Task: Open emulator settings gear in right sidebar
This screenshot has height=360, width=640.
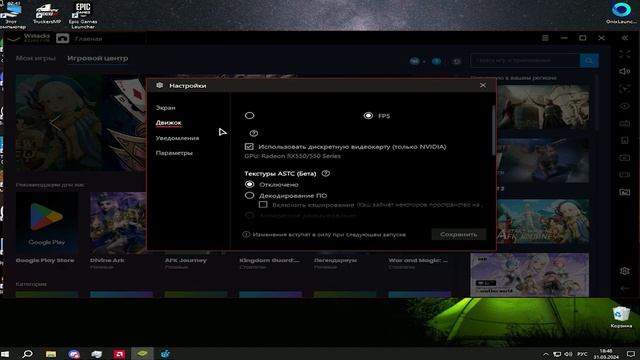Action: 624,271
